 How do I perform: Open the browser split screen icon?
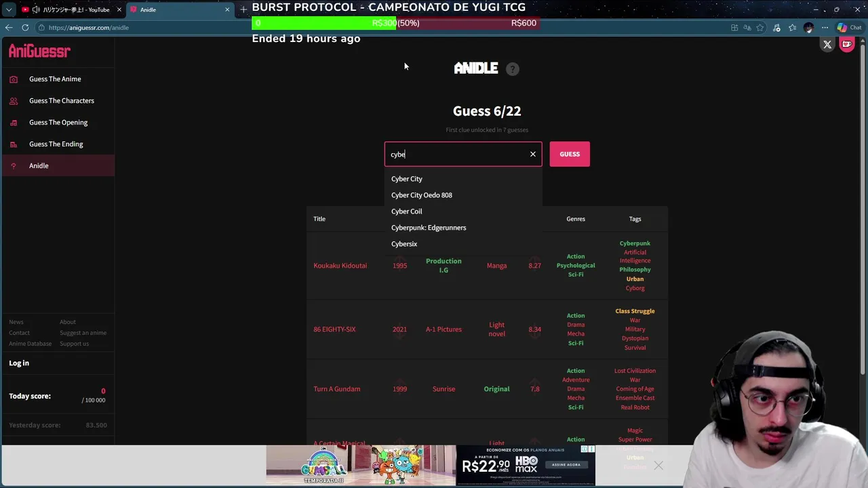734,28
